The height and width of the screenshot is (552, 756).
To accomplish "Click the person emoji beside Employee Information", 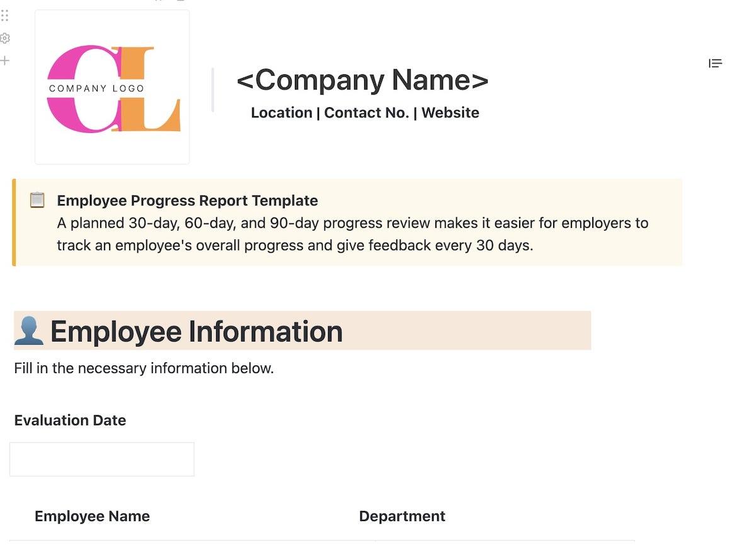I will click(x=29, y=331).
